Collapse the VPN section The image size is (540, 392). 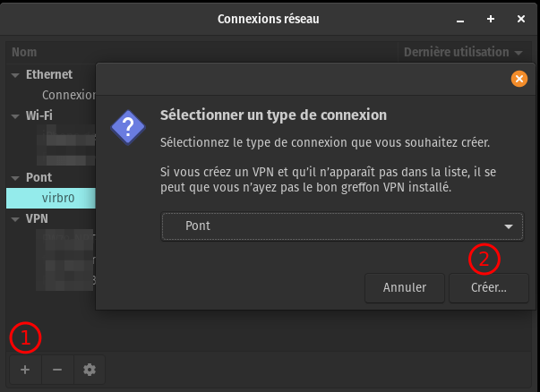[x=15, y=218]
